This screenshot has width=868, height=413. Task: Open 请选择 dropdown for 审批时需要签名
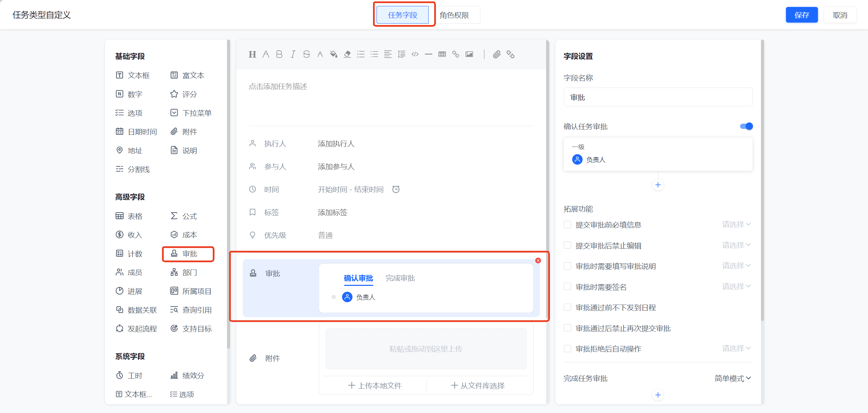click(x=737, y=287)
